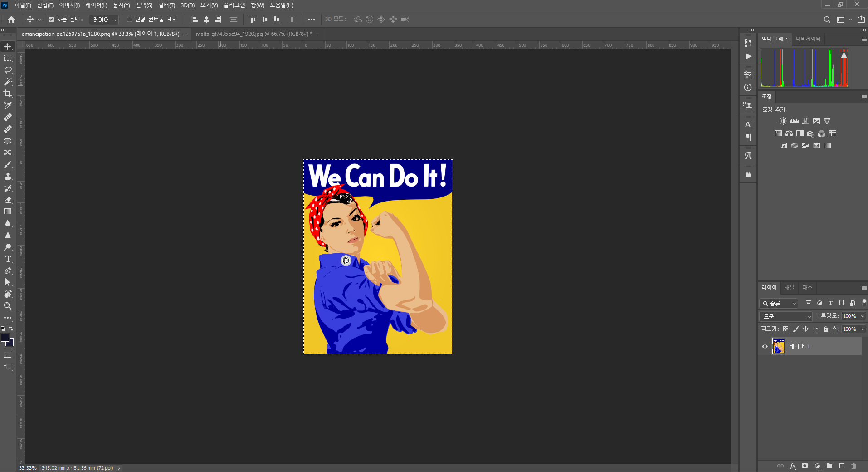Screen dimensions: 868x472
Task: Select the Hand tool
Action: coord(8,294)
